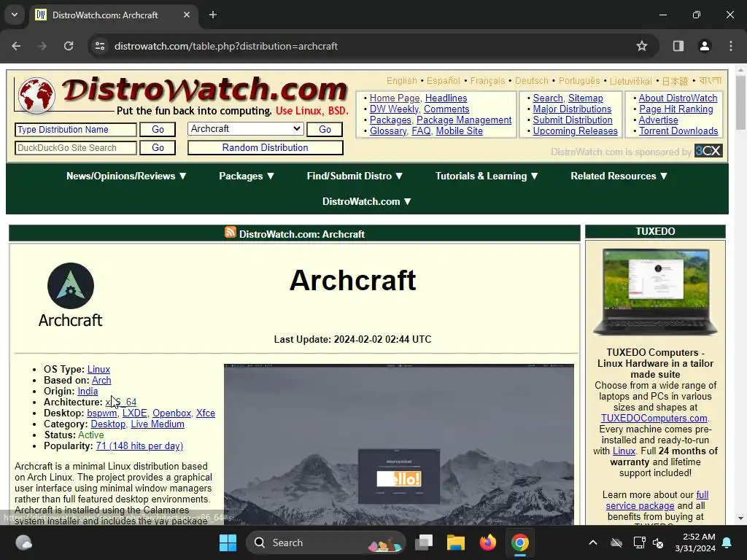Viewport: 747px width, 560px height.
Task: Open the taskbar clock showing 2:52 AM
Action: click(x=695, y=542)
